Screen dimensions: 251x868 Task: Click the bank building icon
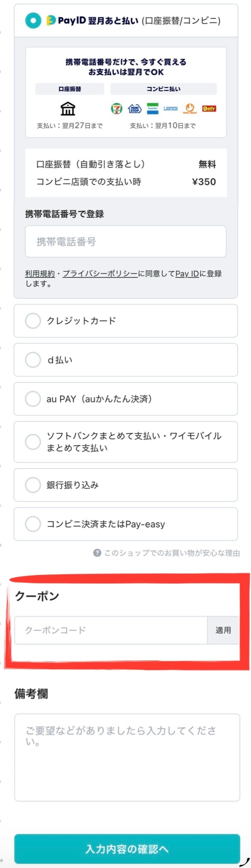[68, 108]
